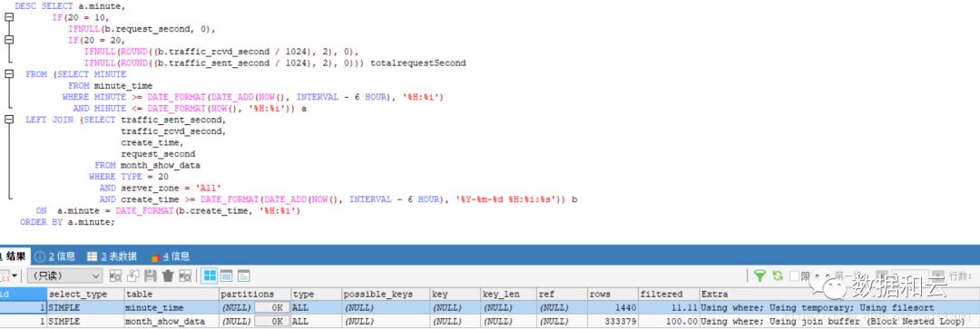Click the select_type column header

pyautogui.click(x=85, y=294)
